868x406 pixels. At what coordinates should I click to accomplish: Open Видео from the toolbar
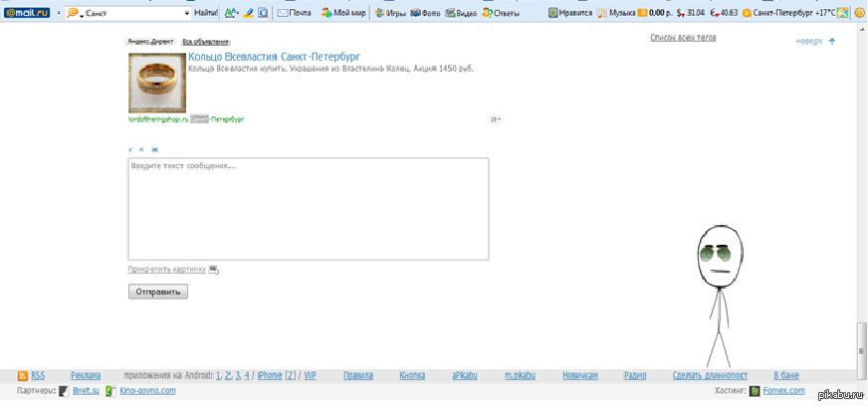(x=461, y=13)
